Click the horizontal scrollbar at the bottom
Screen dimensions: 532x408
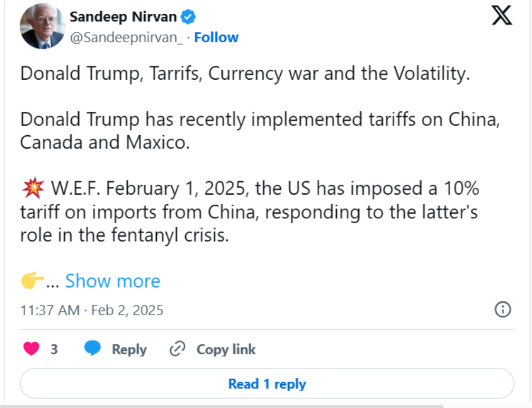pos(222,406)
